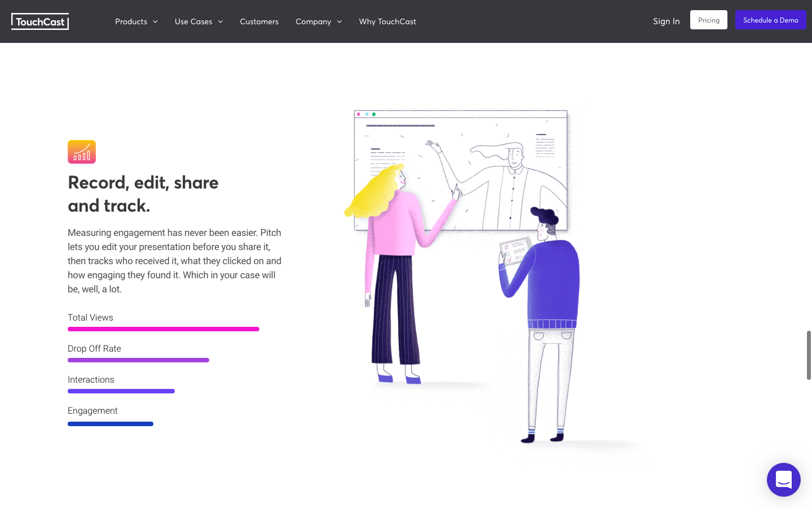The height and width of the screenshot is (508, 812).
Task: Expand the Company chevron
Action: (x=339, y=21)
